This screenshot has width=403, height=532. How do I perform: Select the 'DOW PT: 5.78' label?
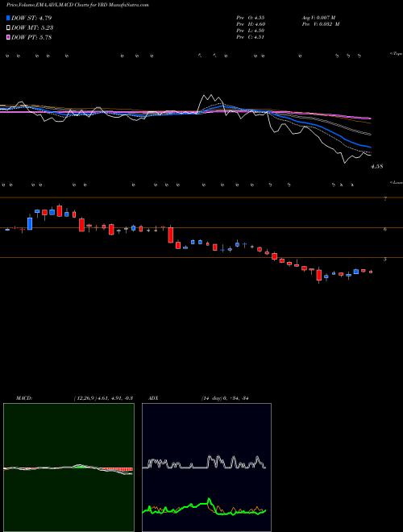pyautogui.click(x=31, y=37)
